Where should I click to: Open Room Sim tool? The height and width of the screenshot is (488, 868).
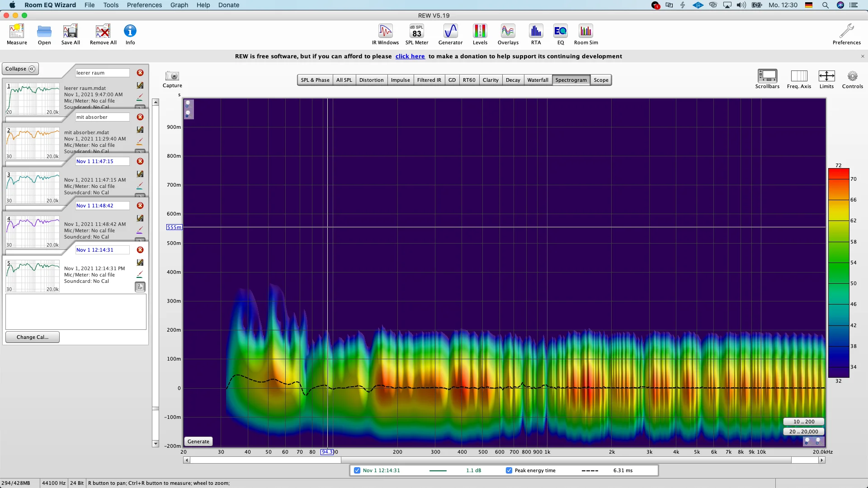(x=586, y=34)
